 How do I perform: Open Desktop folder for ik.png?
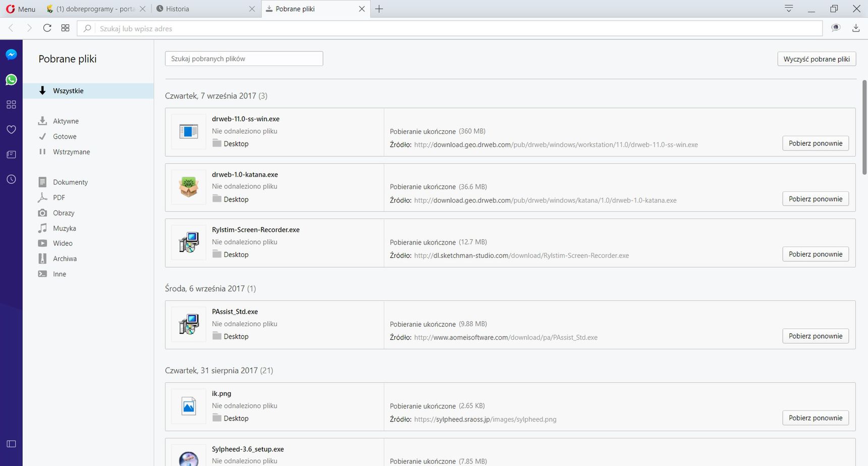[x=231, y=419]
